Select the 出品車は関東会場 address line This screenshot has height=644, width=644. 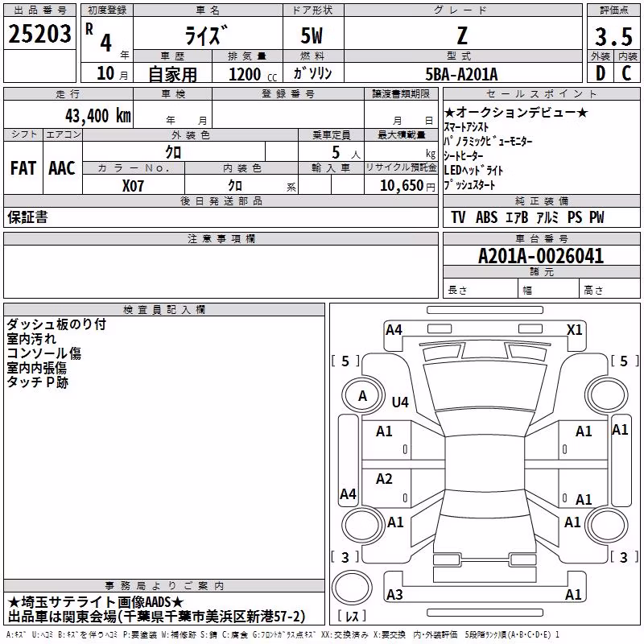pyautogui.click(x=156, y=617)
